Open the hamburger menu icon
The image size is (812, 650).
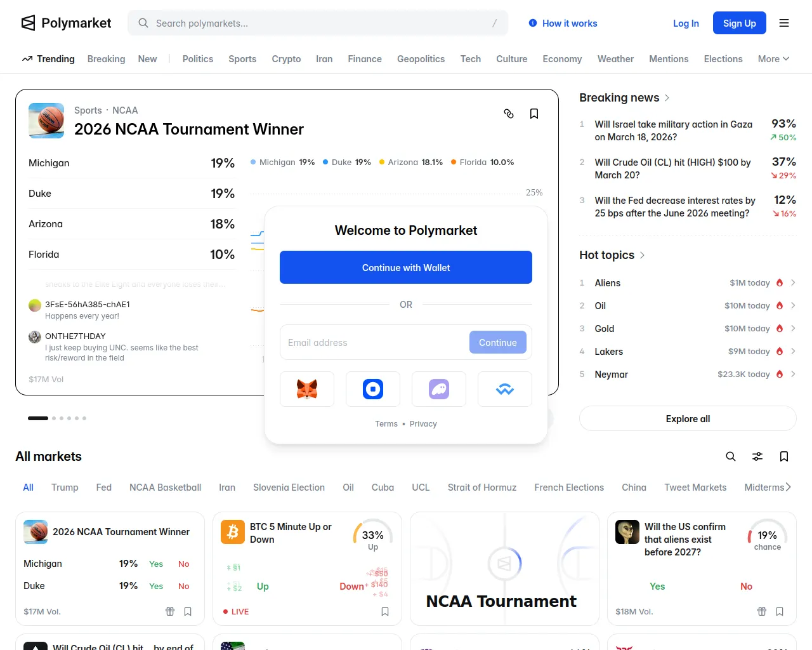pos(784,23)
